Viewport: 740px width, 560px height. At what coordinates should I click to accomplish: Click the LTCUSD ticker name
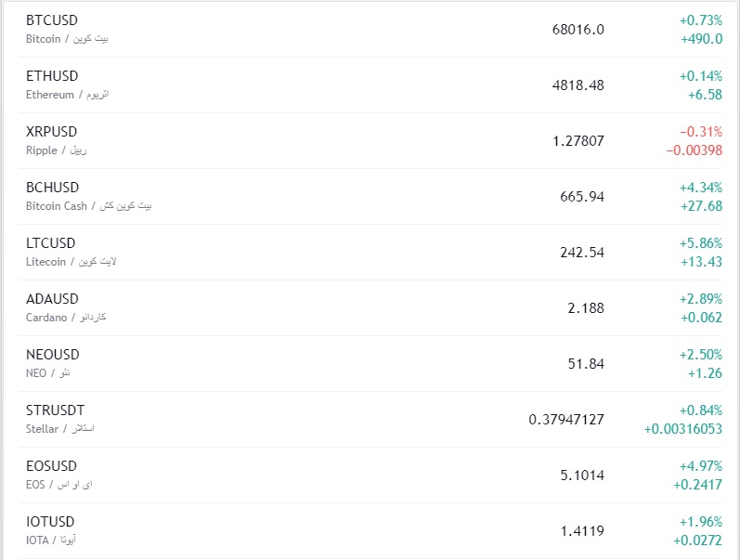(52, 243)
